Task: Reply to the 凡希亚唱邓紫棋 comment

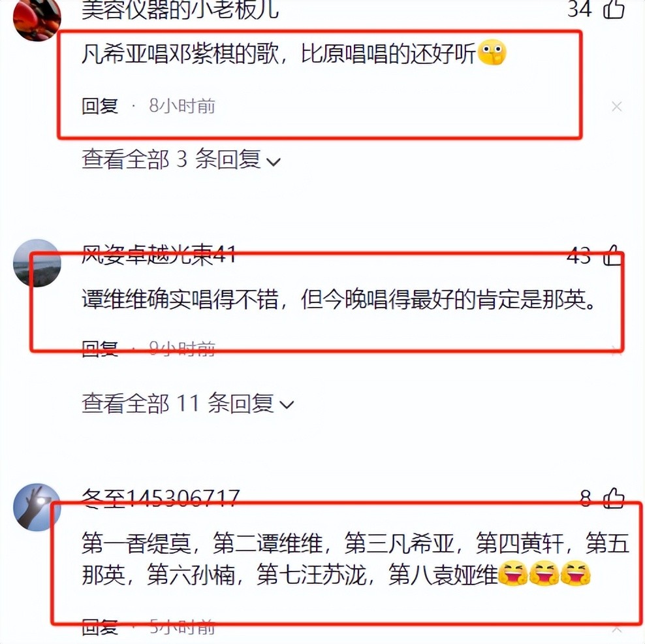Action: coord(100,106)
